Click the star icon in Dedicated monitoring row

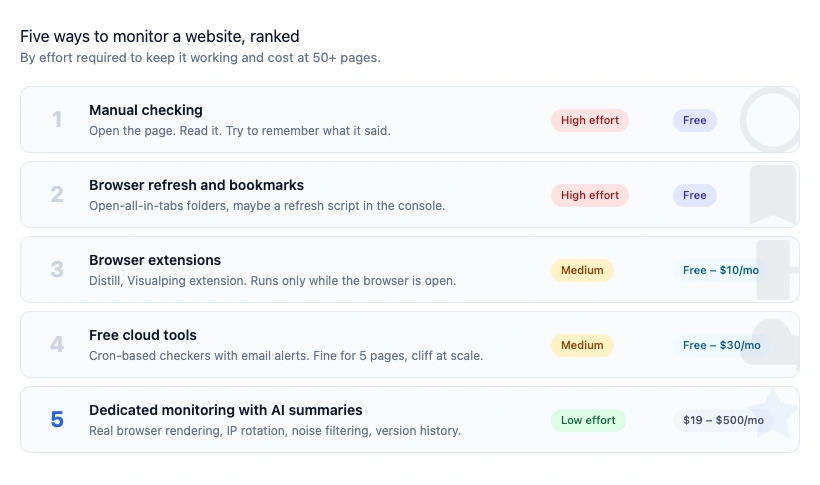[773, 414]
